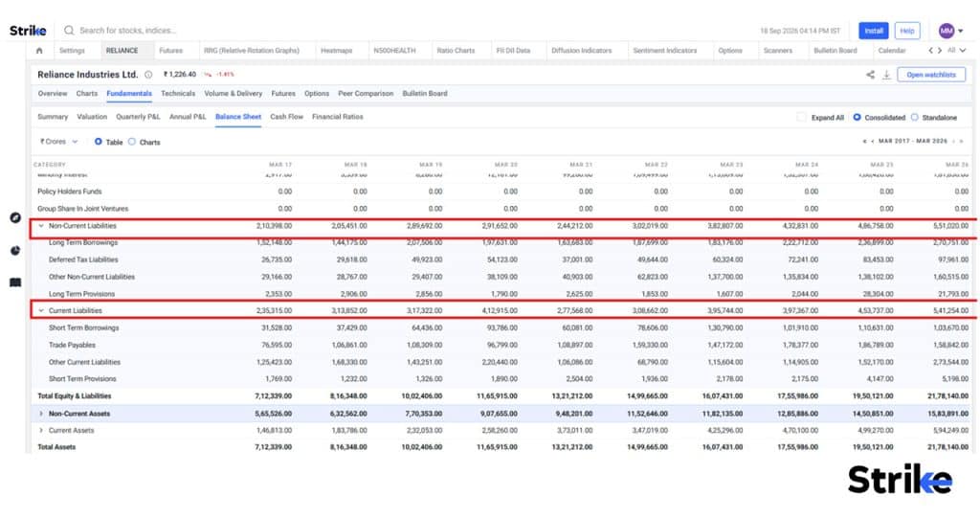Viewport: 980px width, 519px height.
Task: Open the Peer Comparison section
Action: 366,94
